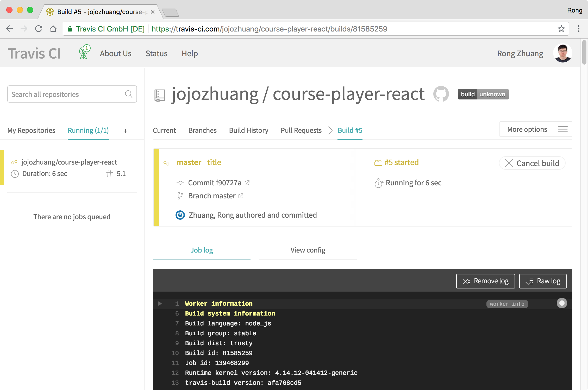This screenshot has height=390, width=588.
Task: Click the browser forward arrow
Action: (24, 29)
